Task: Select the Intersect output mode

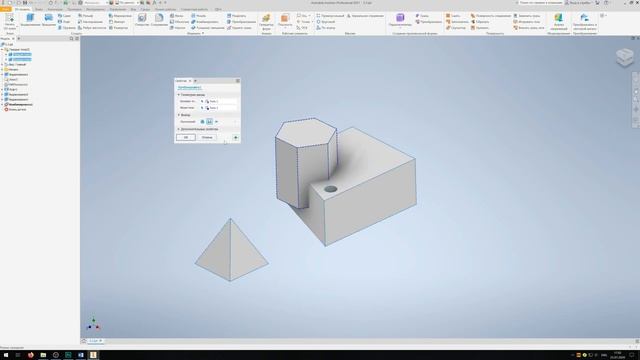Action: tap(216, 122)
